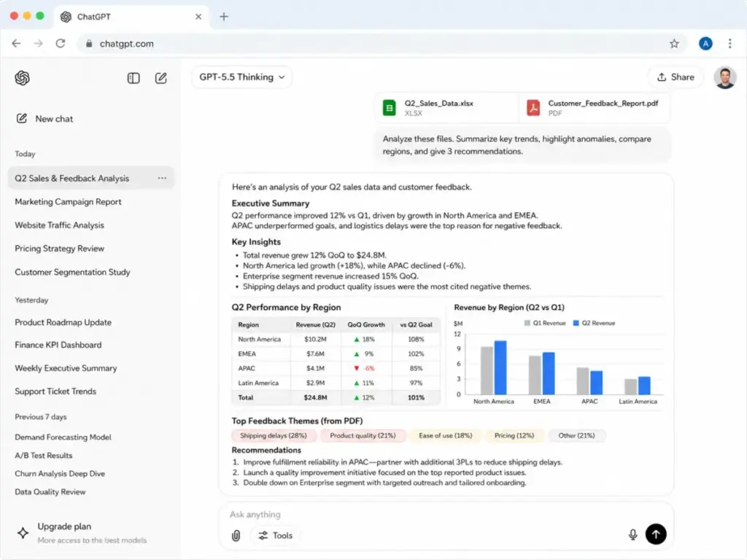Click the red PDF file icon
Viewport: 747px width, 560px height.
[533, 108]
